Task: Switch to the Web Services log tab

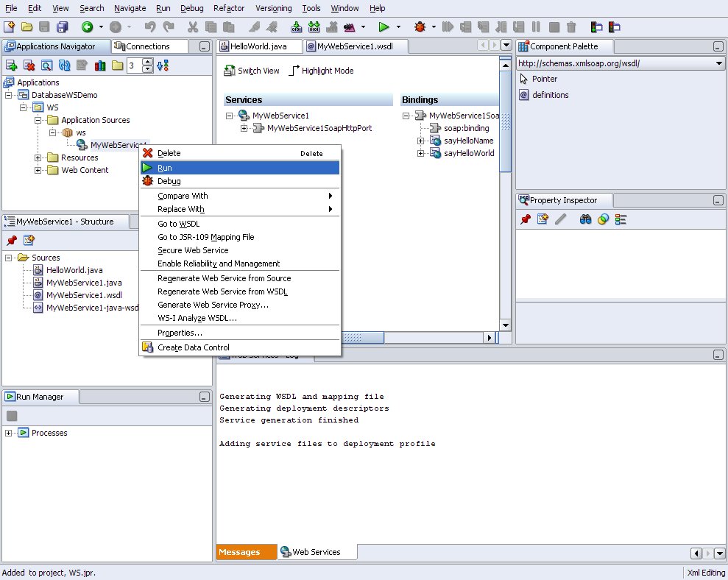Action: pyautogui.click(x=317, y=552)
